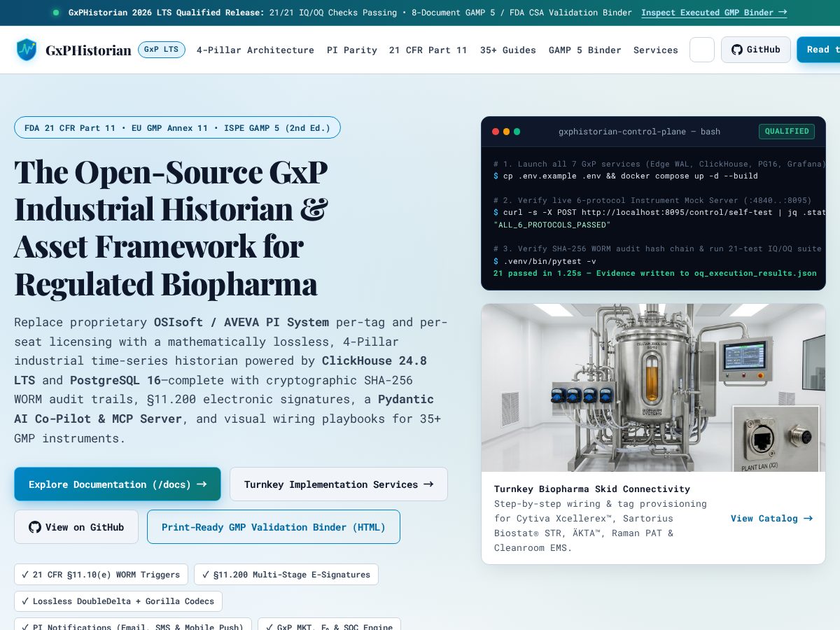Image resolution: width=840 pixels, height=630 pixels.
Task: Select 35+ Guides in the navigation
Action: coord(508,50)
